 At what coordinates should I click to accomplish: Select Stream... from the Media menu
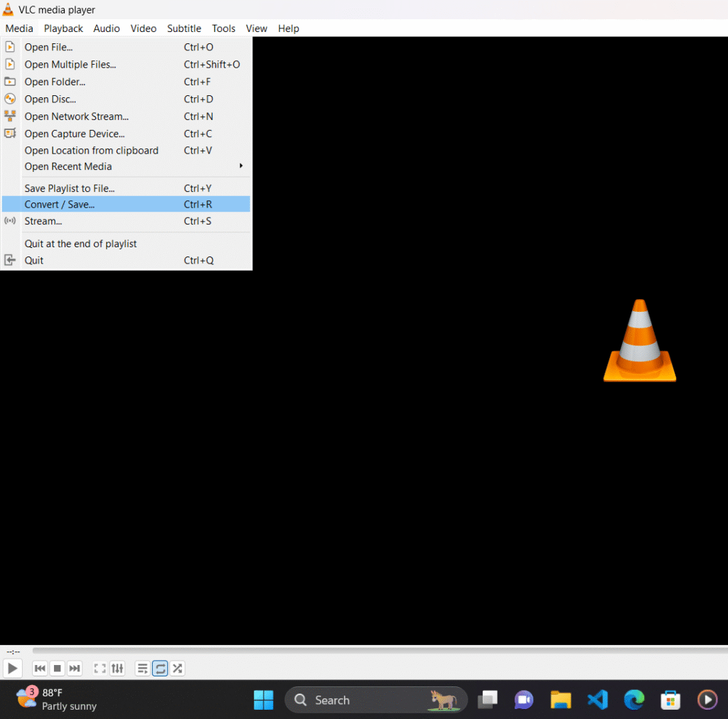[126, 221]
